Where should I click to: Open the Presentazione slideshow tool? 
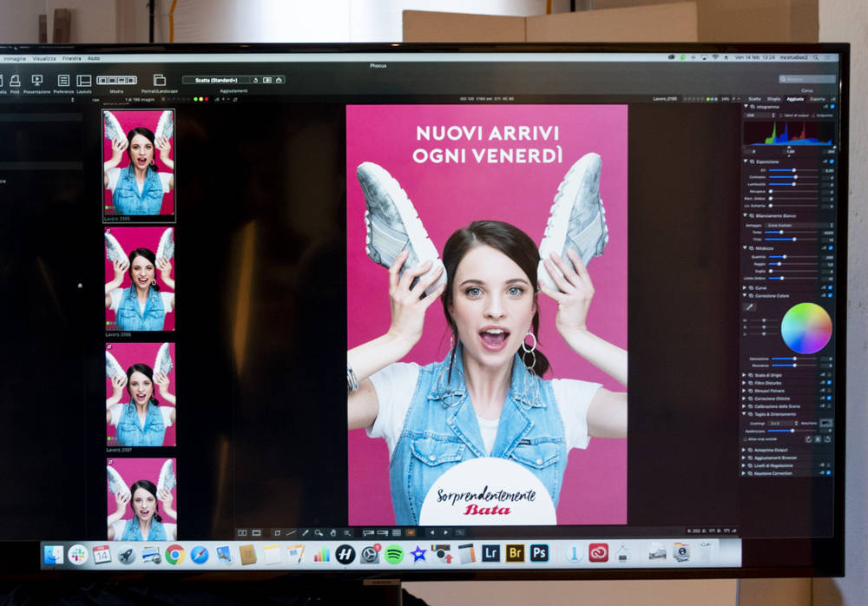click(x=37, y=81)
